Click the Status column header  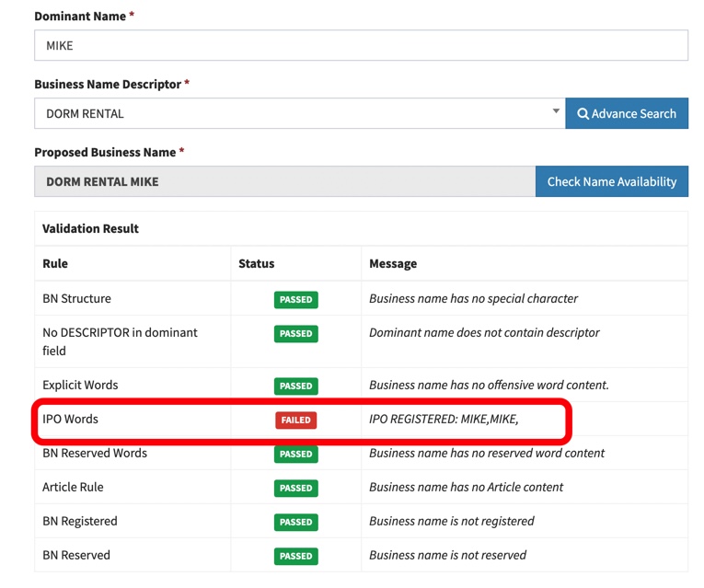[x=256, y=263]
